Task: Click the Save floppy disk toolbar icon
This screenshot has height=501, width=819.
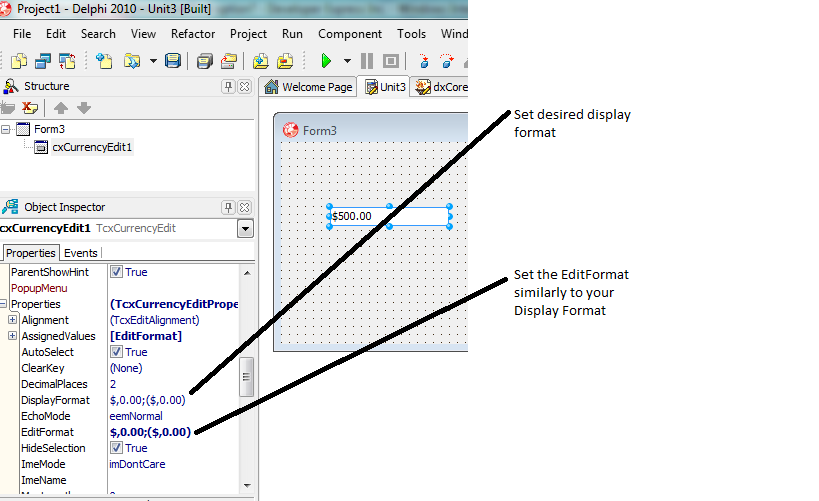Action: click(173, 61)
